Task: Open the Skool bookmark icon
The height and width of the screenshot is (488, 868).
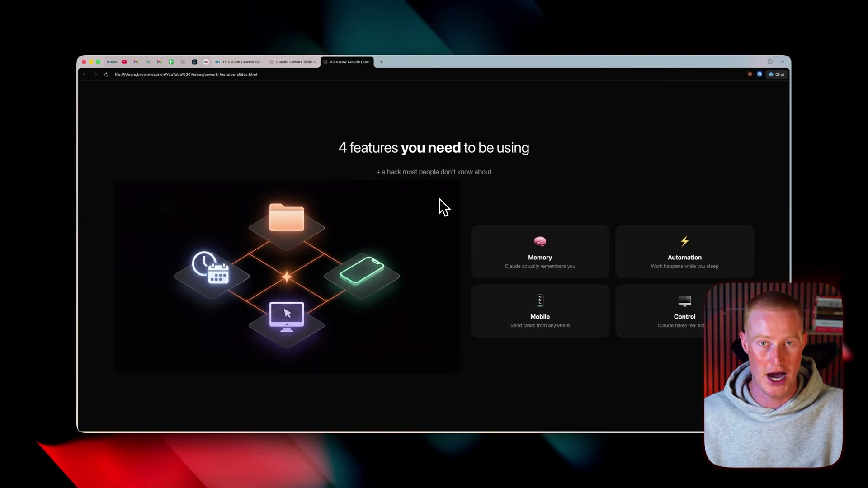Action: point(207,62)
